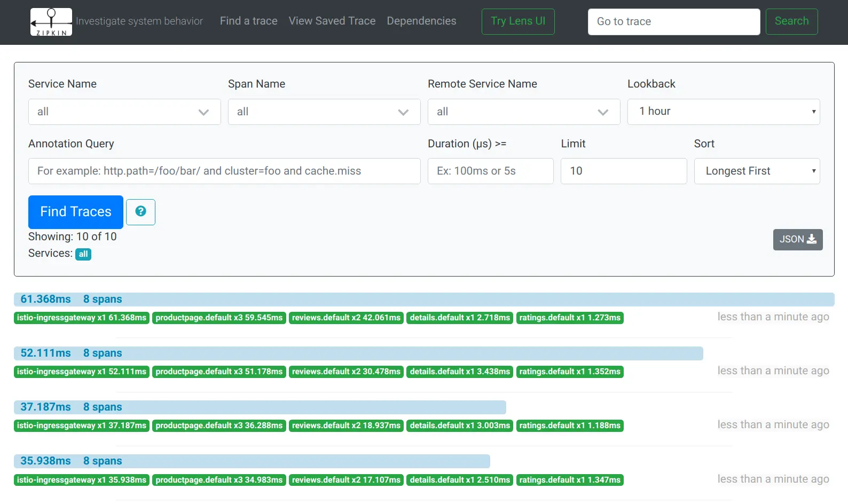
Task: Open the Sort 'Longest First' selector
Action: click(x=757, y=171)
